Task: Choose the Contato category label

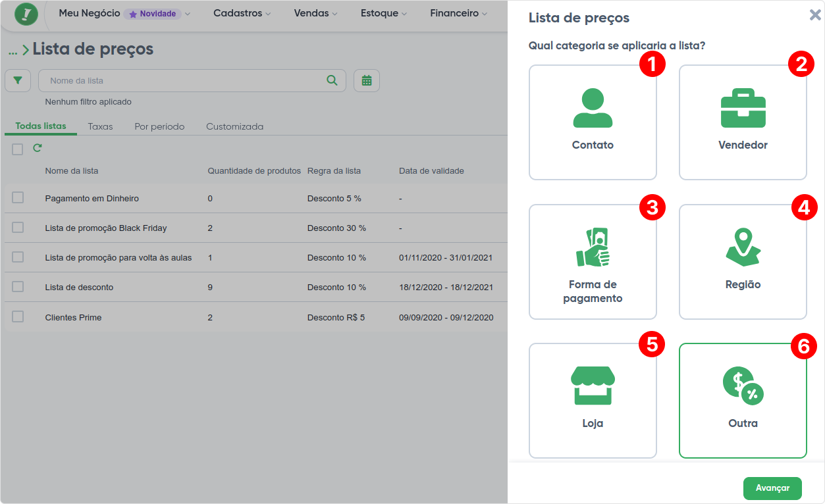Action: 593,145
